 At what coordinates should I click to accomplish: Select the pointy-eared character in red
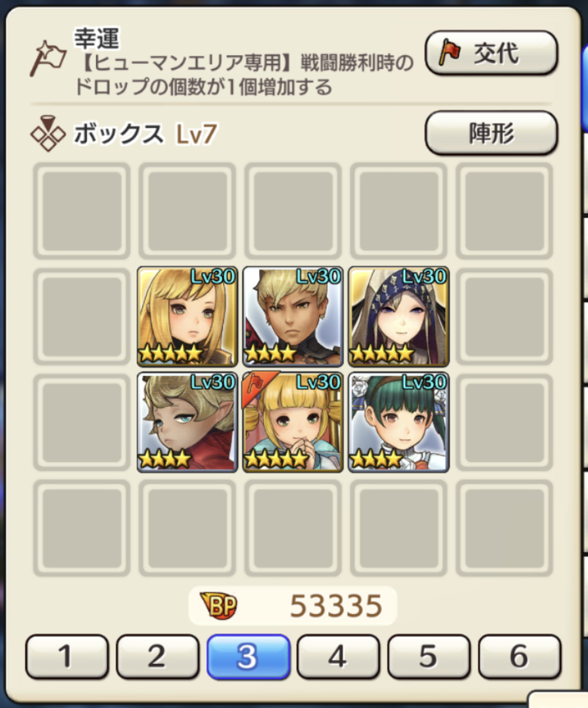pos(187,422)
